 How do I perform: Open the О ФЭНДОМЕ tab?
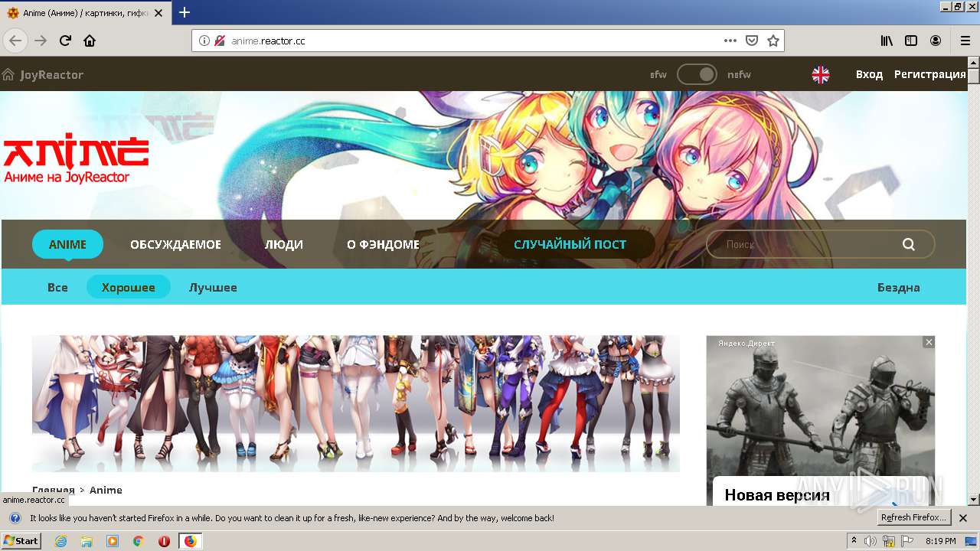pyautogui.click(x=383, y=244)
